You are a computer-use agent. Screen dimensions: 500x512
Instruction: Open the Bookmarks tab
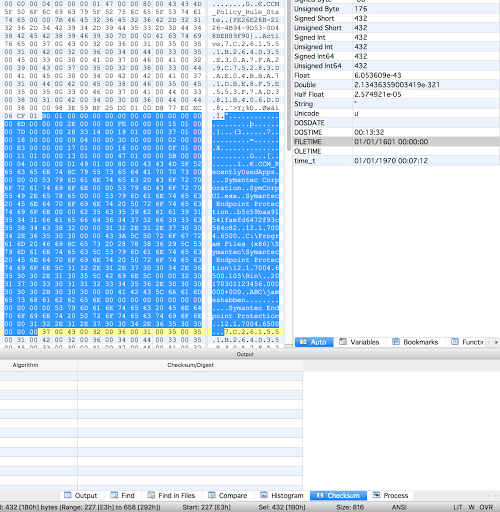pyautogui.click(x=415, y=342)
